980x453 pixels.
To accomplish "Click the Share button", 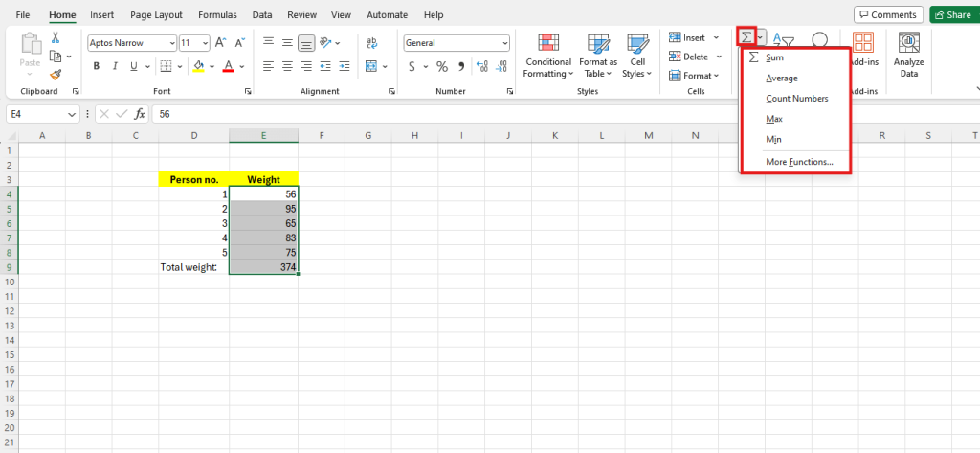I will click(952, 15).
